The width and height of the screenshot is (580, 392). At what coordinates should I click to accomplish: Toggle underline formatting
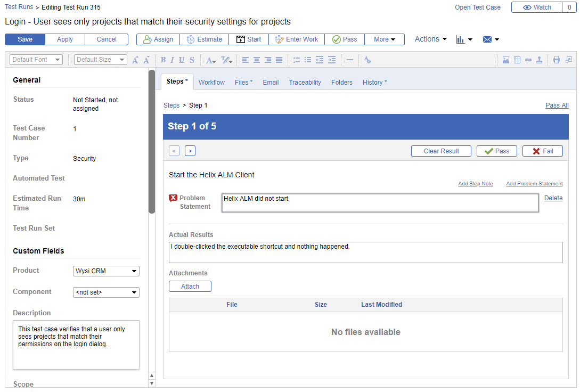coord(182,60)
